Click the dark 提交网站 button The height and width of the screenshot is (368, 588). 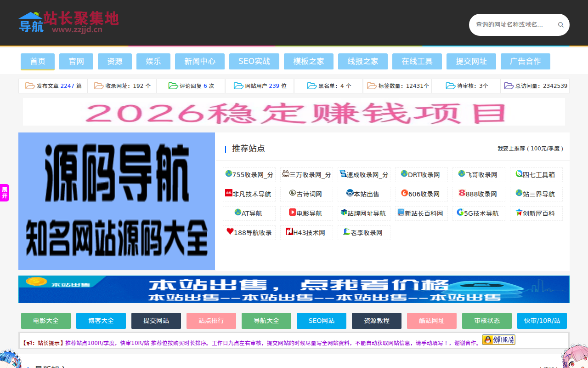coord(156,321)
